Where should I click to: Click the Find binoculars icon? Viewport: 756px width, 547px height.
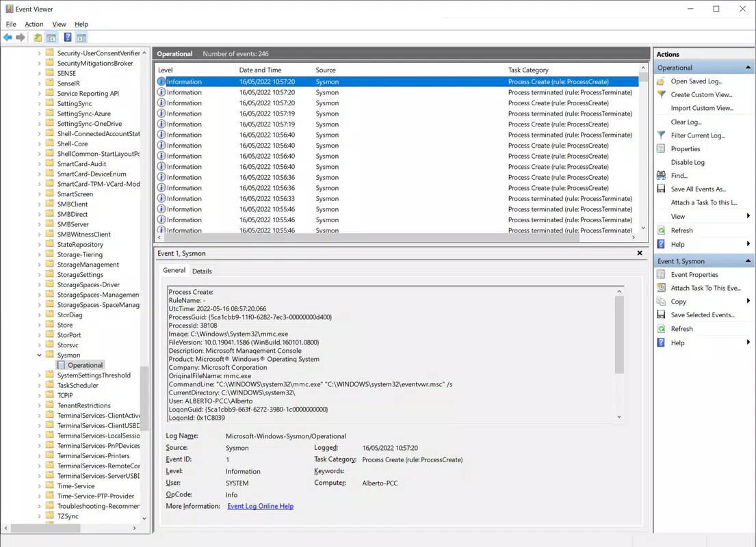click(661, 176)
